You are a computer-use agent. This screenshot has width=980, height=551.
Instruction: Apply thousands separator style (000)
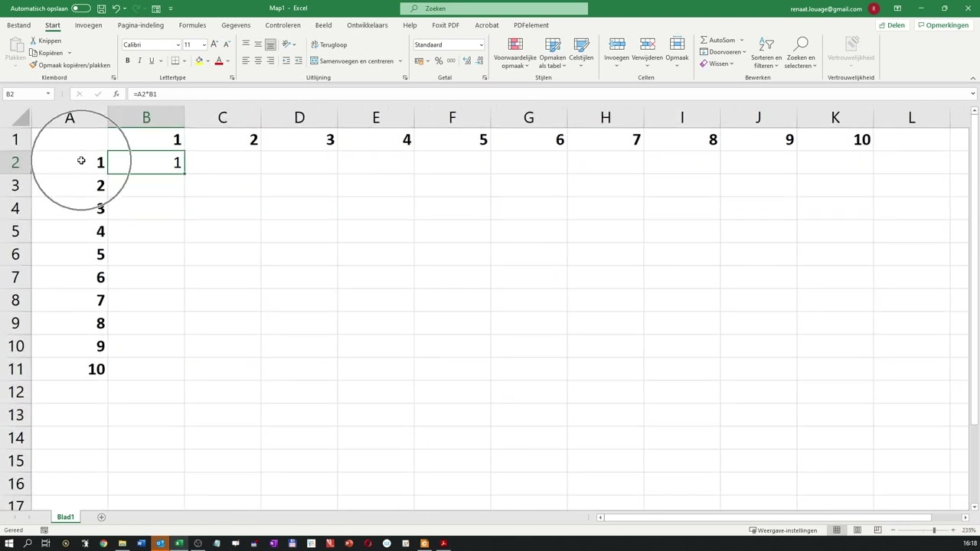tap(451, 60)
